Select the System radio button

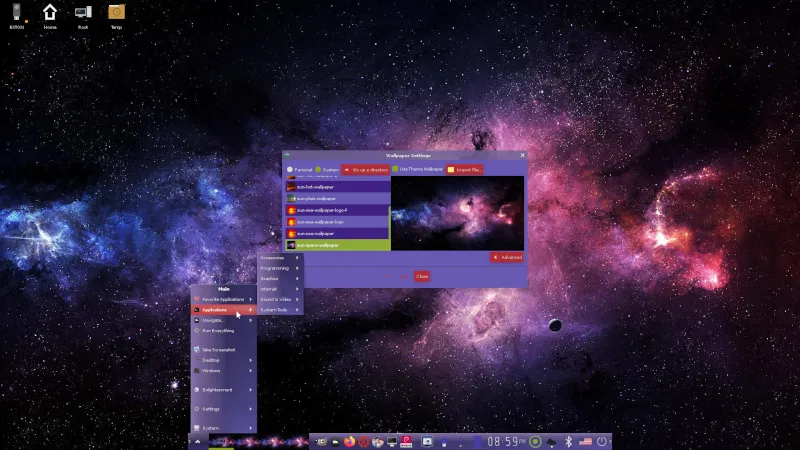click(319, 170)
